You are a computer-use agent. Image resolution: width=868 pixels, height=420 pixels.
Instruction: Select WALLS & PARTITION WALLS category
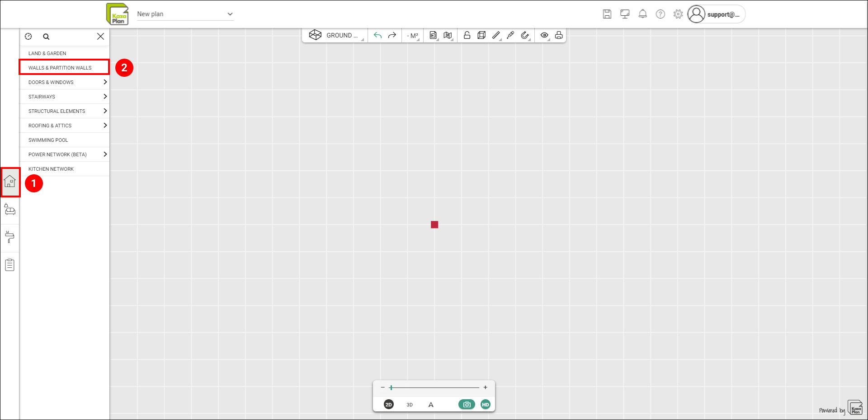tap(60, 67)
